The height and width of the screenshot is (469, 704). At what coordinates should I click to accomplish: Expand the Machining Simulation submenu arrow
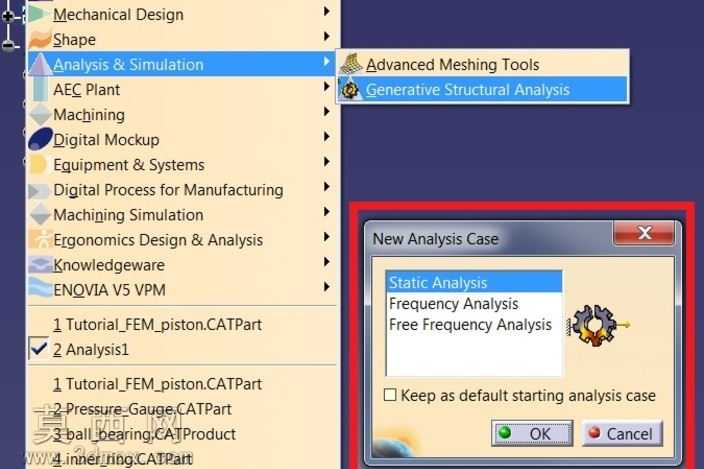tap(327, 211)
